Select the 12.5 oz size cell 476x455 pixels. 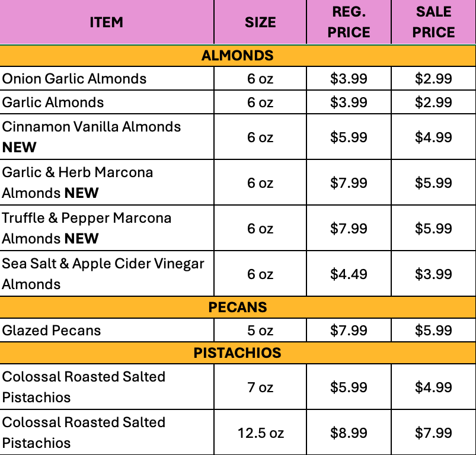pyautogui.click(x=260, y=432)
